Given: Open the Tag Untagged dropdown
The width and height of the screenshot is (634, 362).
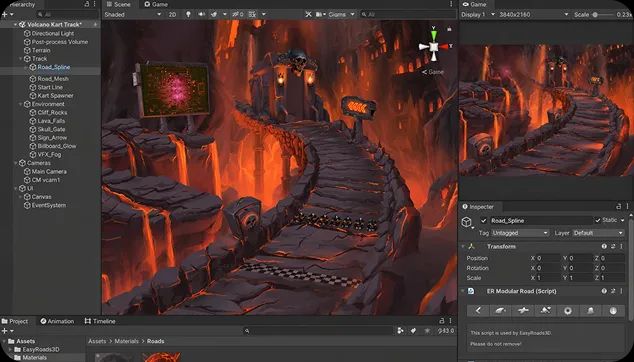Looking at the screenshot, I should [520, 233].
